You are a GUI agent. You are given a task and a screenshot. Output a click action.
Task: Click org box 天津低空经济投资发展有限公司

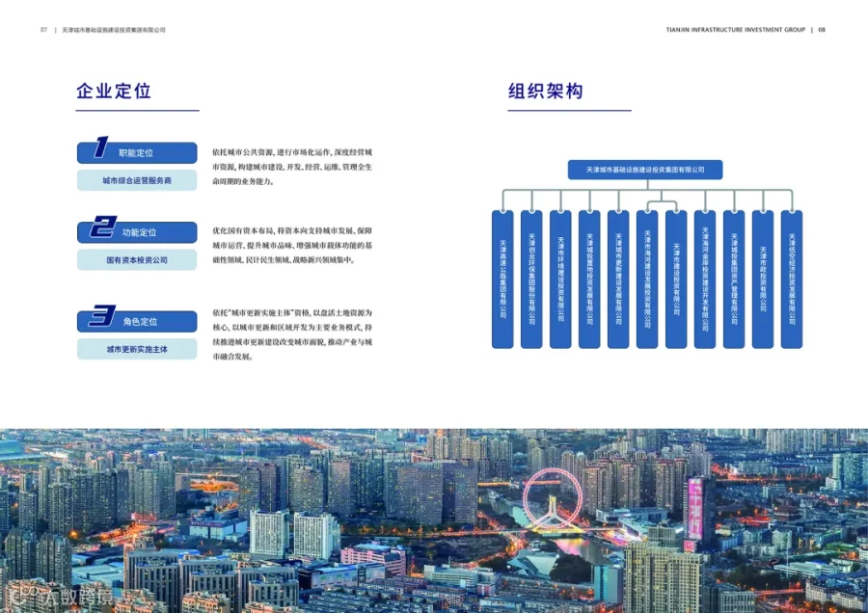[x=792, y=280]
